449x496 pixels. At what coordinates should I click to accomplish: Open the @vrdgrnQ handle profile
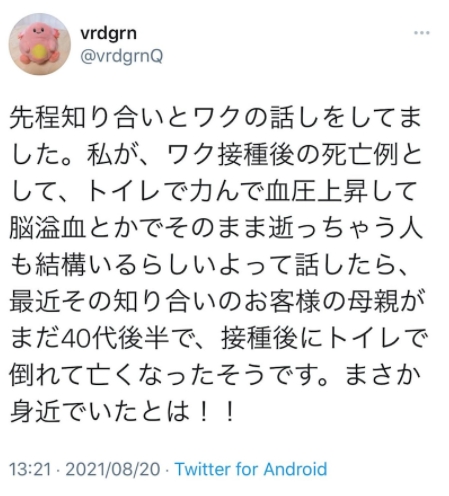click(121, 56)
